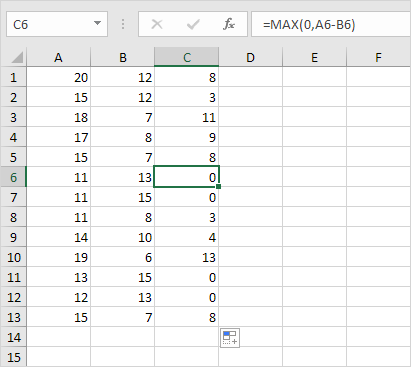This screenshot has width=411, height=367.
Task: Click cell A4 containing 17
Action: (x=58, y=137)
